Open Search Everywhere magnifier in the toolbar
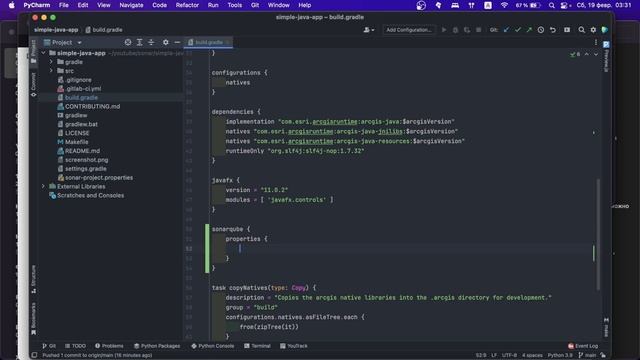Viewport: 640px width, 360px height. click(x=582, y=30)
